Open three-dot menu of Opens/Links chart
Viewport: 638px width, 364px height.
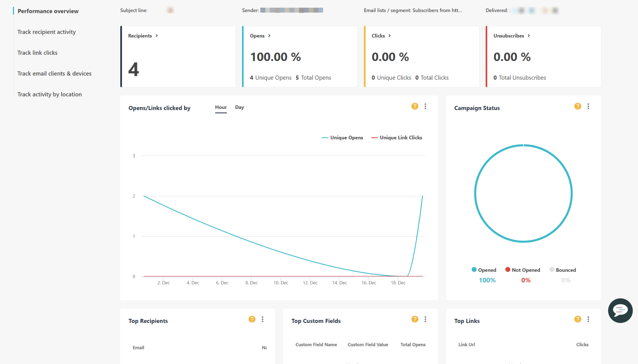425,106
